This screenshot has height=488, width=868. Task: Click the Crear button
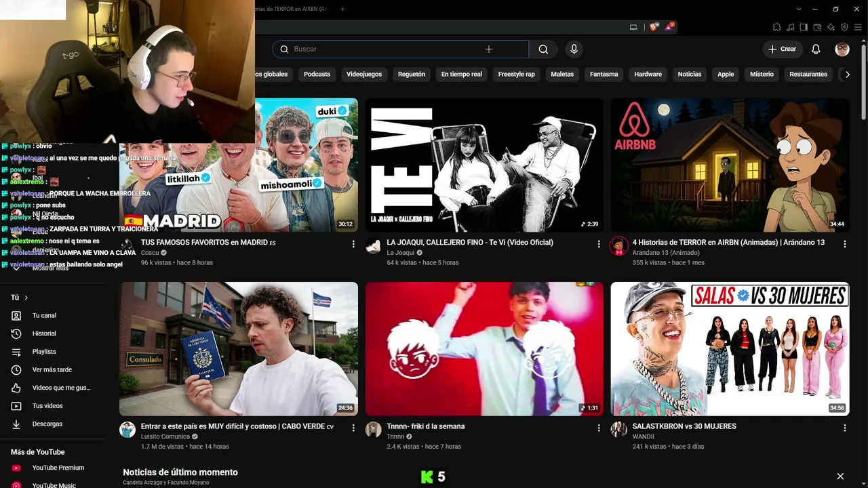[x=783, y=49]
